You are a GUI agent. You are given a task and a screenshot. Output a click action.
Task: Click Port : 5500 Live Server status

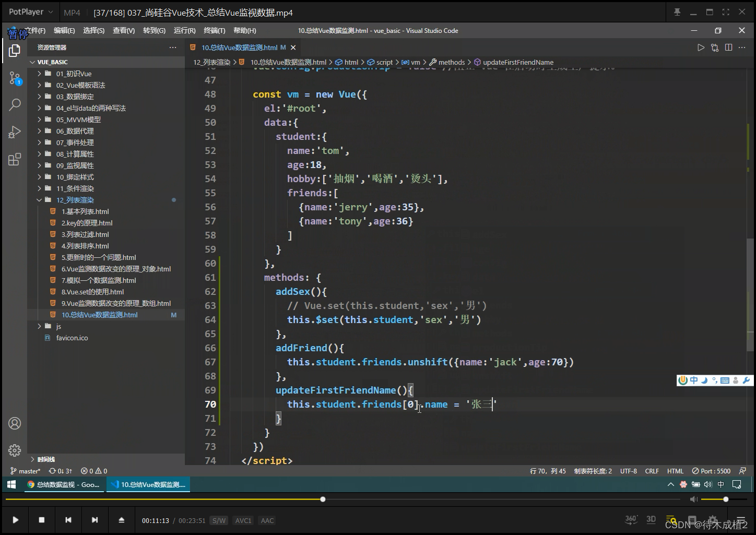[x=711, y=471]
